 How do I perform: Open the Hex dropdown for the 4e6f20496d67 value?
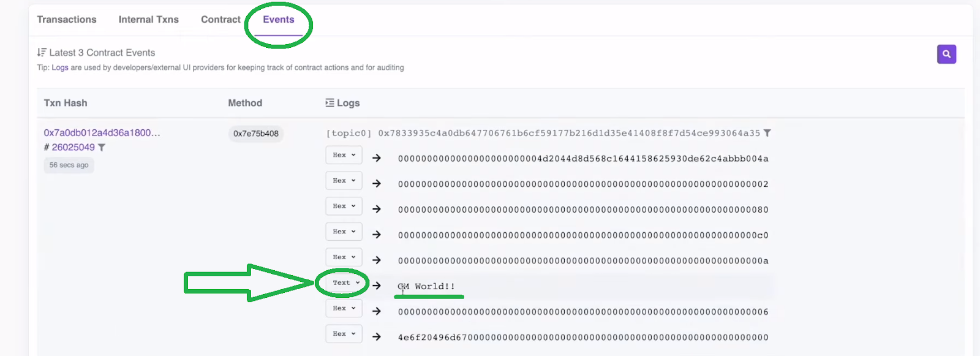coord(344,334)
